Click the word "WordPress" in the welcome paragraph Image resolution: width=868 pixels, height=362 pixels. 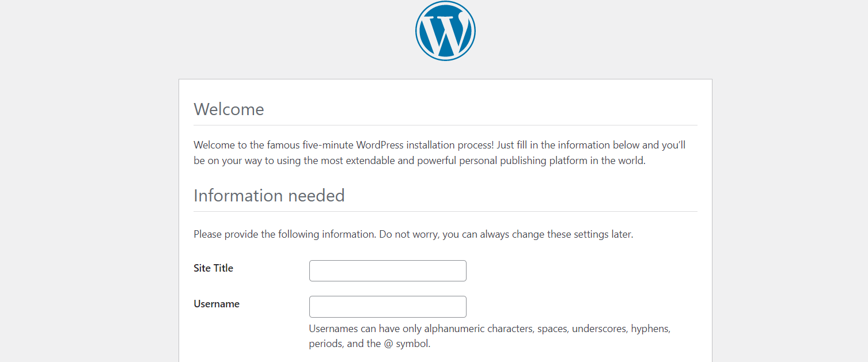tap(380, 144)
